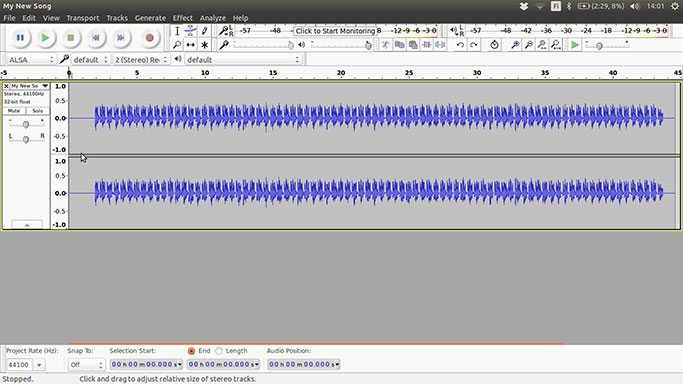Adjust the playback speed slider
Viewport: 683px width, 384px height.
tap(607, 45)
